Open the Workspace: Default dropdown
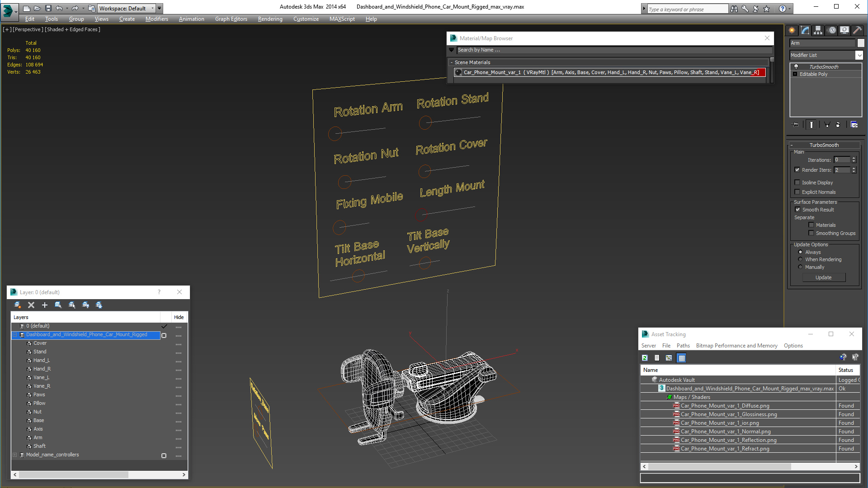Viewport: 868px width, 488px height. click(127, 8)
